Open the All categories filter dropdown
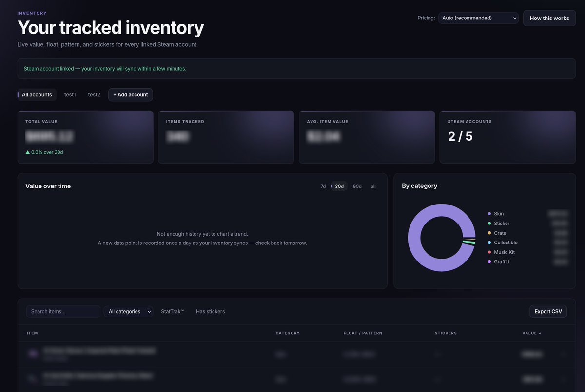585x392 pixels. tap(128, 312)
